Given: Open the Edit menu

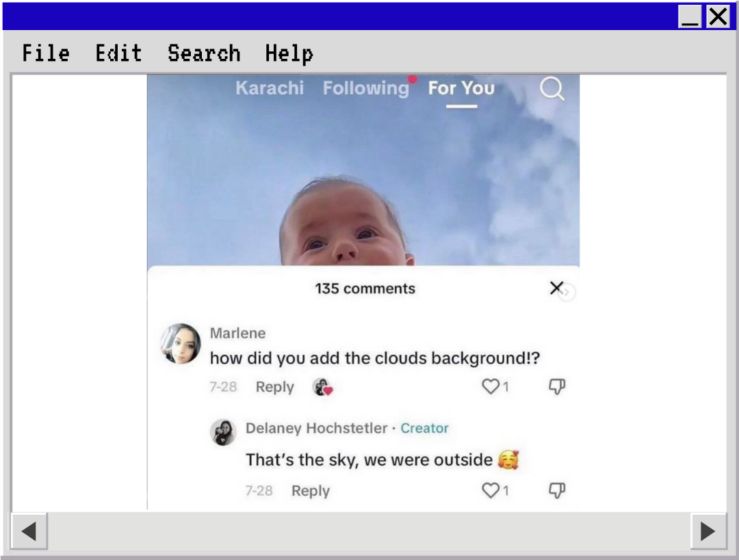Looking at the screenshot, I should coord(118,53).
